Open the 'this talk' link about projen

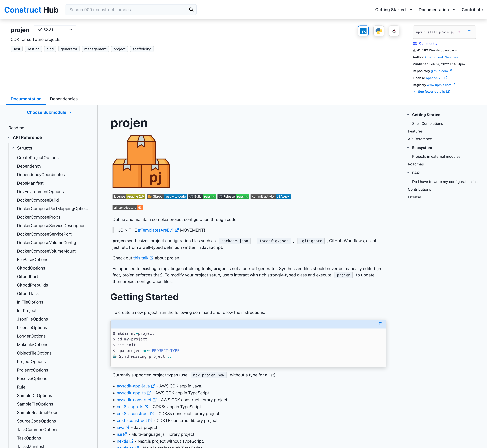pyautogui.click(x=141, y=258)
